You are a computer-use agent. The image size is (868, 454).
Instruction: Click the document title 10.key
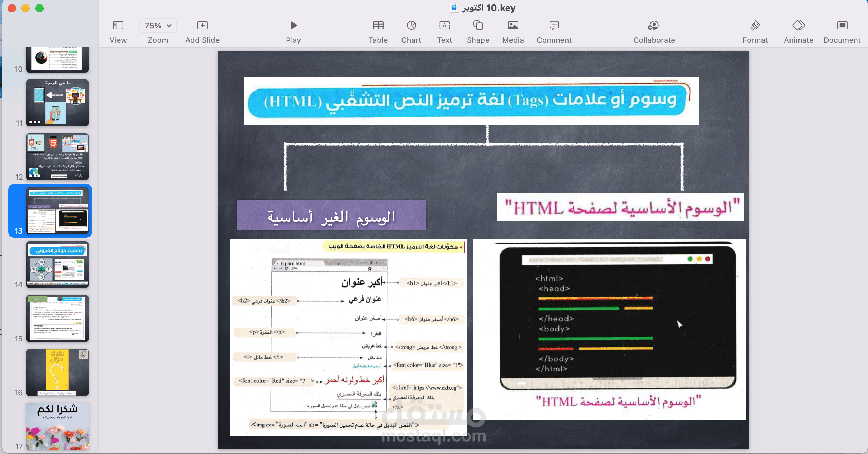click(x=488, y=8)
